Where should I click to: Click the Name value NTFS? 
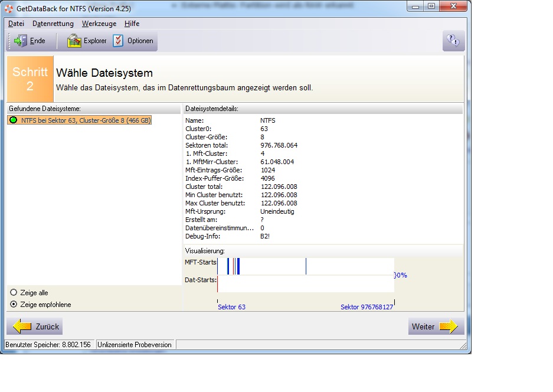pos(268,120)
